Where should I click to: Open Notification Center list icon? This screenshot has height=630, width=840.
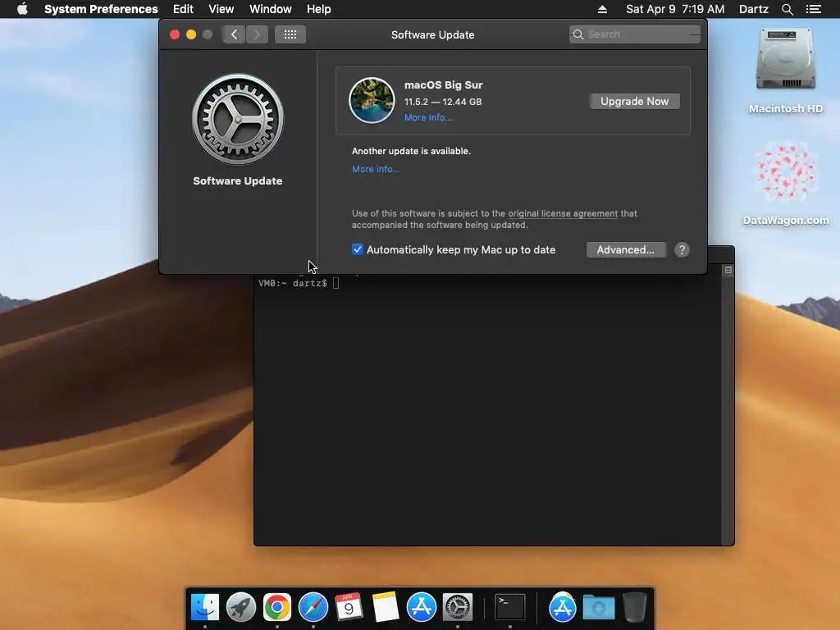point(813,9)
